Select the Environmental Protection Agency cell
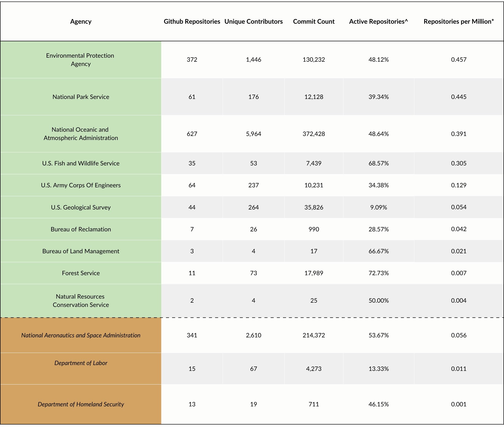The width and height of the screenshot is (504, 427). point(81,60)
